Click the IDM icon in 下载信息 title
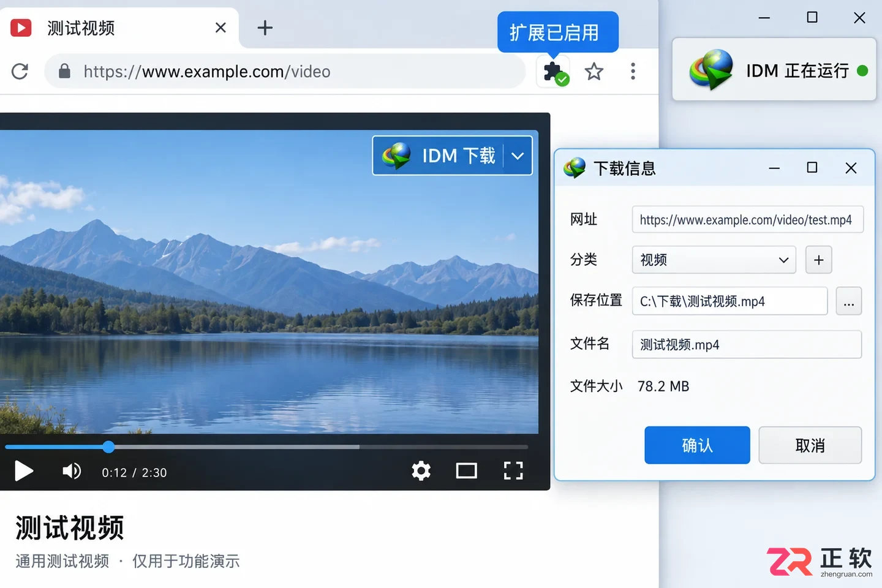The image size is (882, 588). [x=575, y=168]
